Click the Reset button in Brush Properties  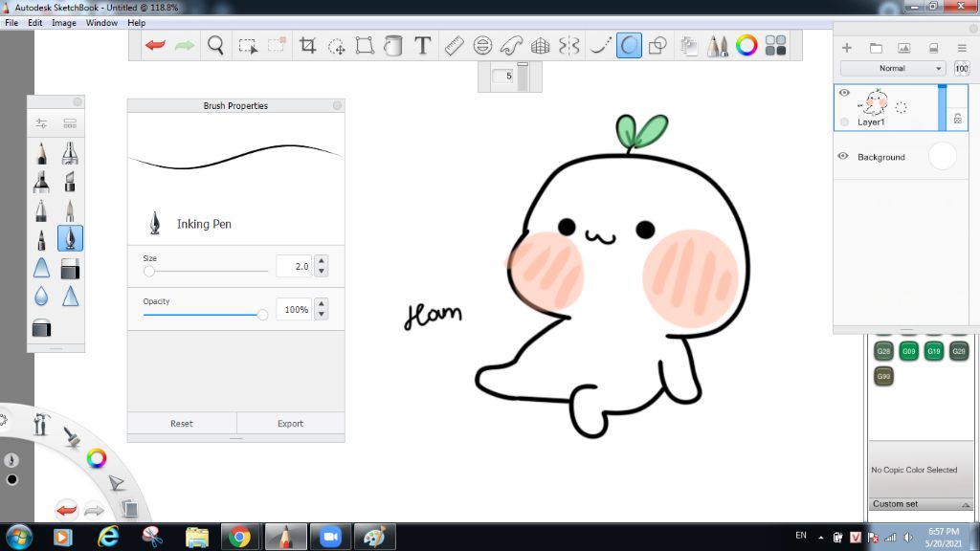pos(182,424)
